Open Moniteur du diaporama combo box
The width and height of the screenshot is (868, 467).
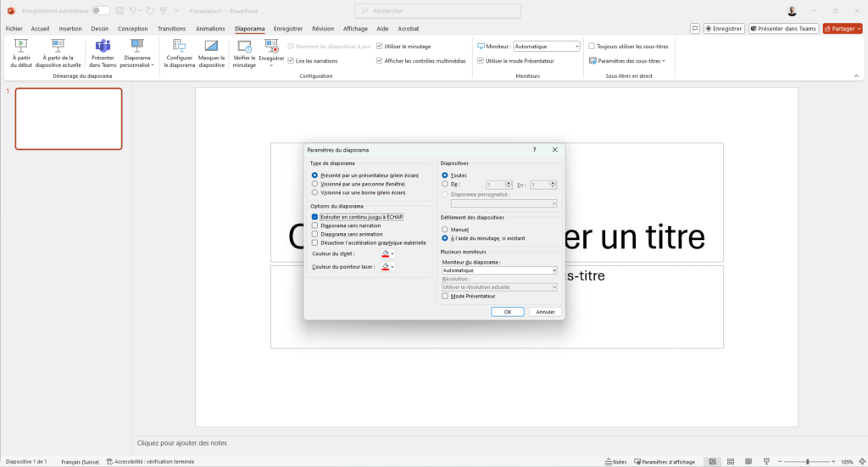tap(499, 270)
